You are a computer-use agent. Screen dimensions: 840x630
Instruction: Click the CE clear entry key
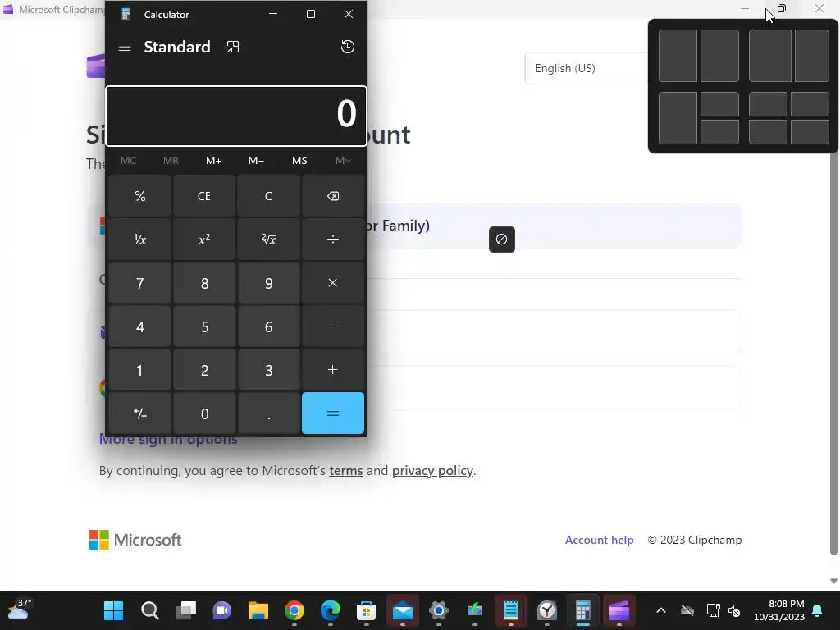pyautogui.click(x=204, y=196)
